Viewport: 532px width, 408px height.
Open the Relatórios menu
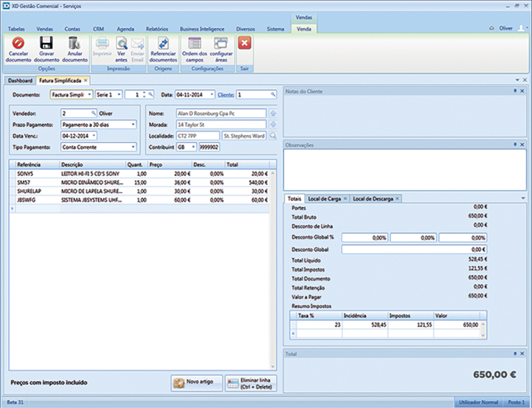click(156, 29)
